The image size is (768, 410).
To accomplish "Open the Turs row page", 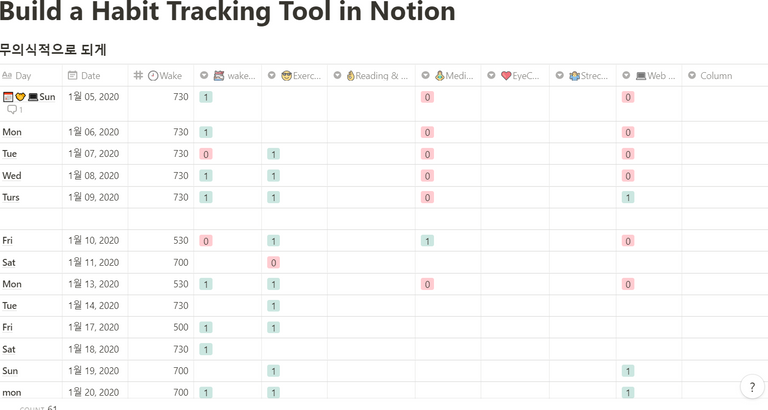I will pyautogui.click(x=11, y=197).
